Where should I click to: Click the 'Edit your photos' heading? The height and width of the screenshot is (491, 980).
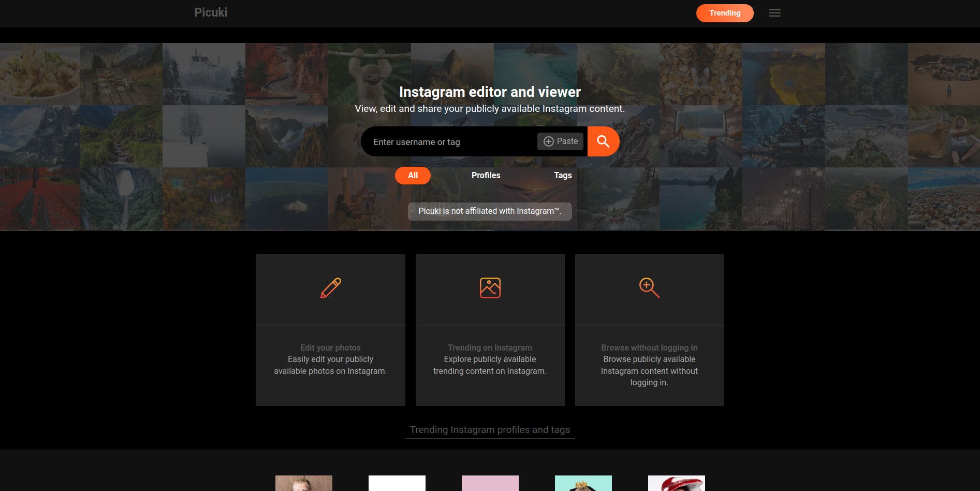[330, 348]
